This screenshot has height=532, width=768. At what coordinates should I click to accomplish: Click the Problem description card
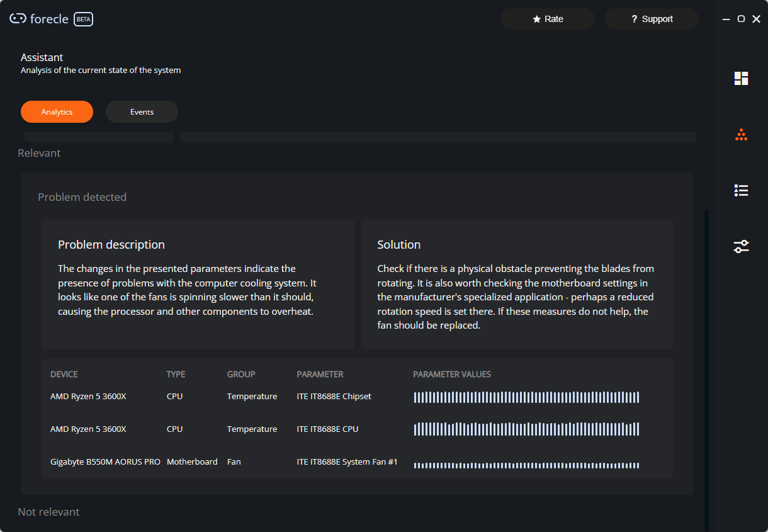coord(198,285)
